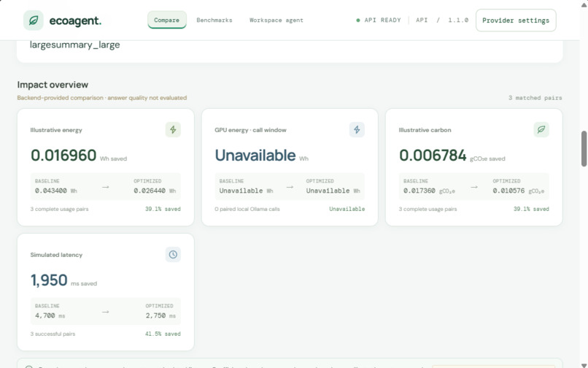
Task: Click the baseline Unavailable Wh value
Action: [x=246, y=191]
